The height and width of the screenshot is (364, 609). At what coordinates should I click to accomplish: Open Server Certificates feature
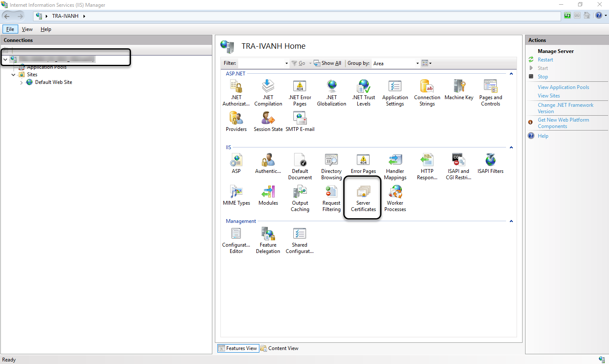coord(363,198)
